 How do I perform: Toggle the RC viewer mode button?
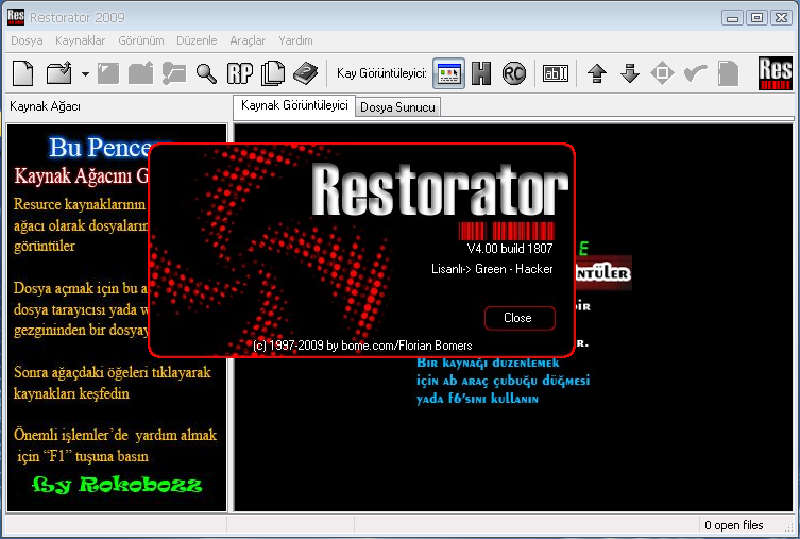click(x=514, y=73)
